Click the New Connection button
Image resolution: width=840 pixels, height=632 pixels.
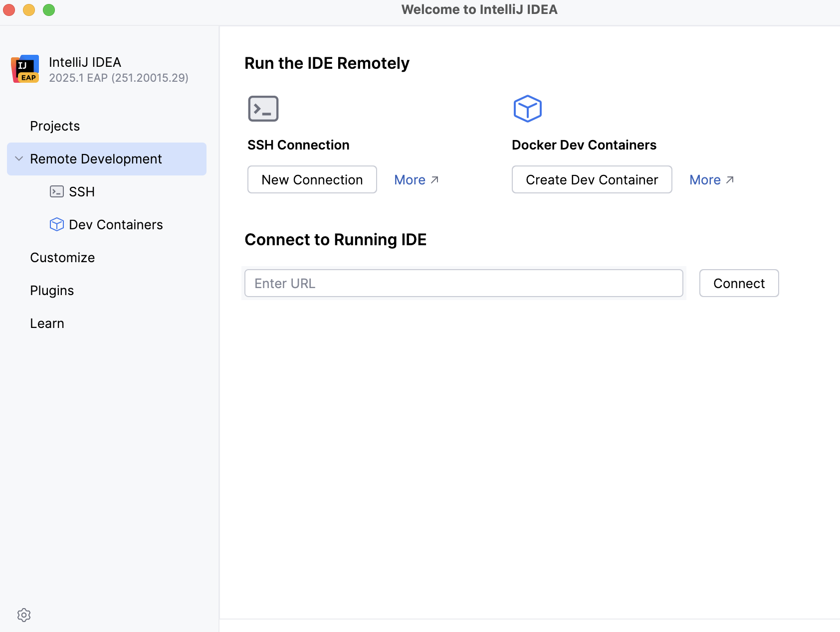312,179
